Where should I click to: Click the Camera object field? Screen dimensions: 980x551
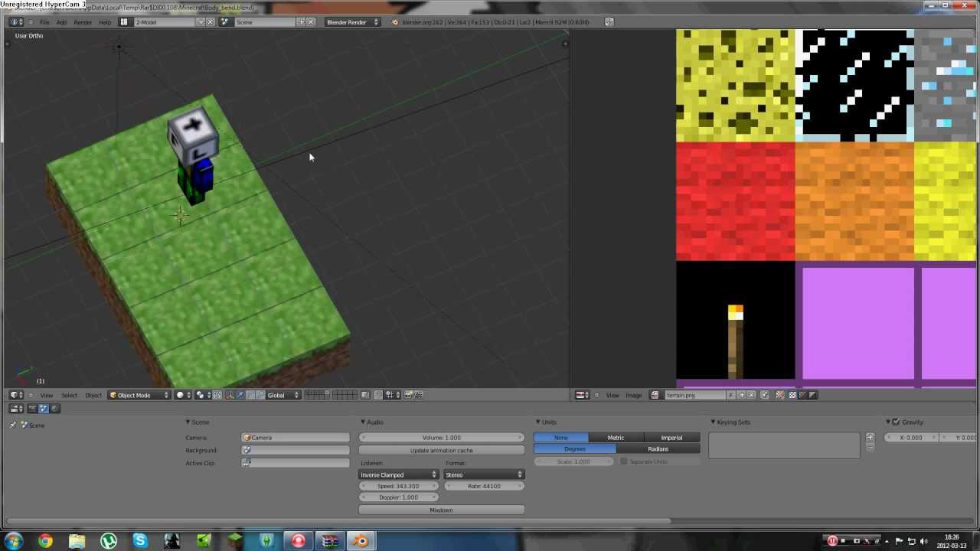[x=296, y=438]
